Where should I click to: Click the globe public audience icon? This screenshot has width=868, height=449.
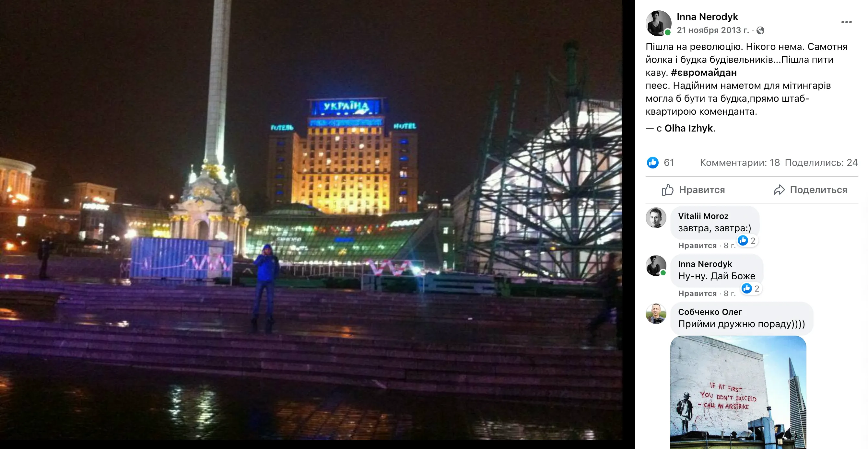point(760,31)
